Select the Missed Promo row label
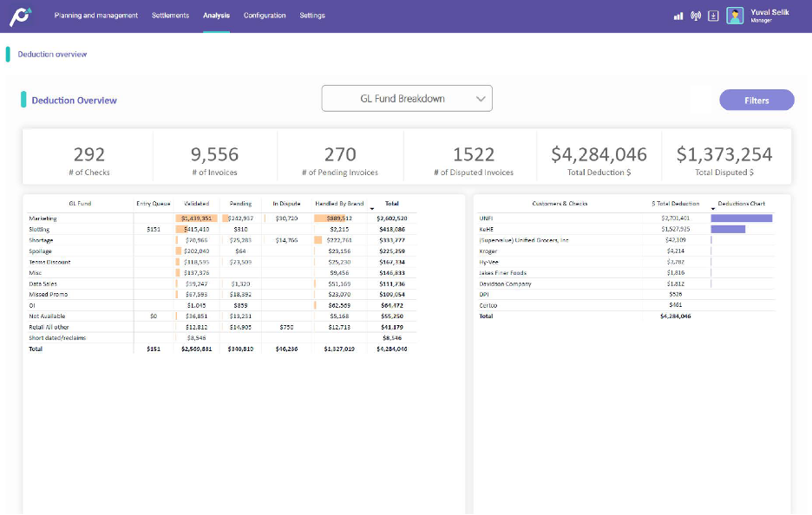 [49, 295]
